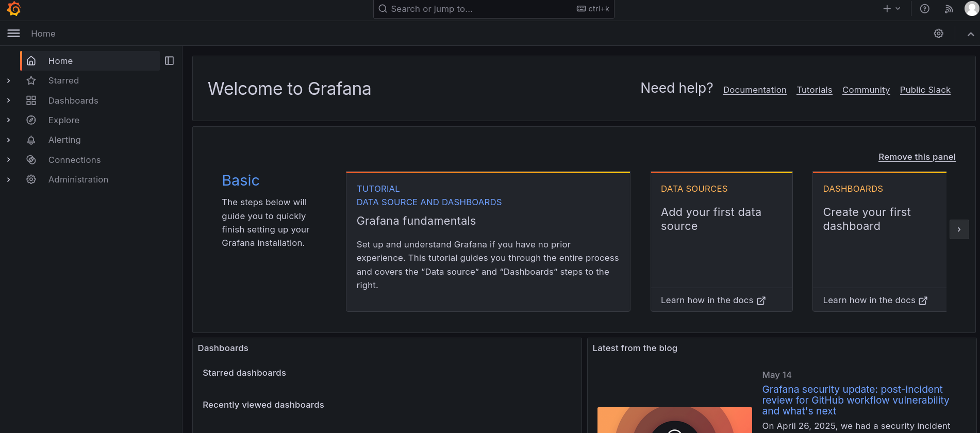Open the Documentation link
The height and width of the screenshot is (433, 980).
[754, 90]
